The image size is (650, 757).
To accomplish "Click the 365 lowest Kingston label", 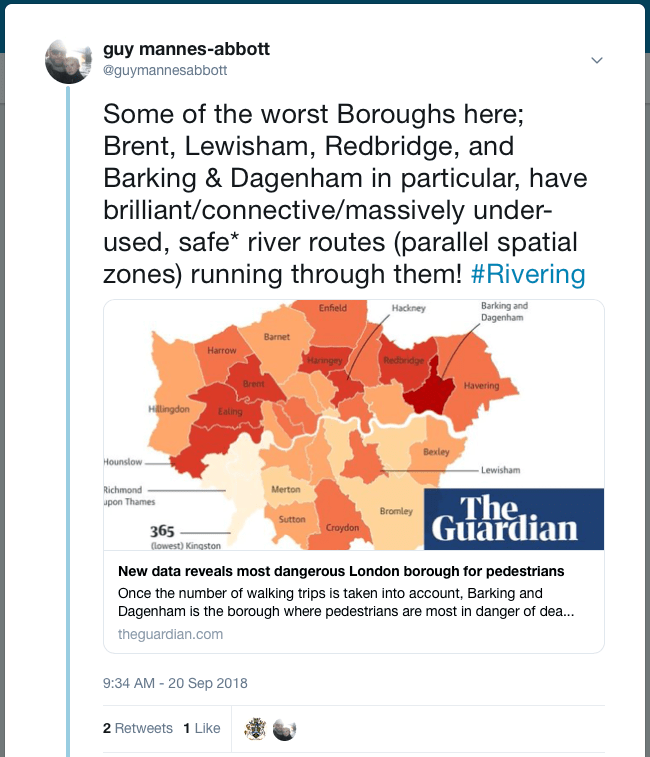I will [186, 537].
